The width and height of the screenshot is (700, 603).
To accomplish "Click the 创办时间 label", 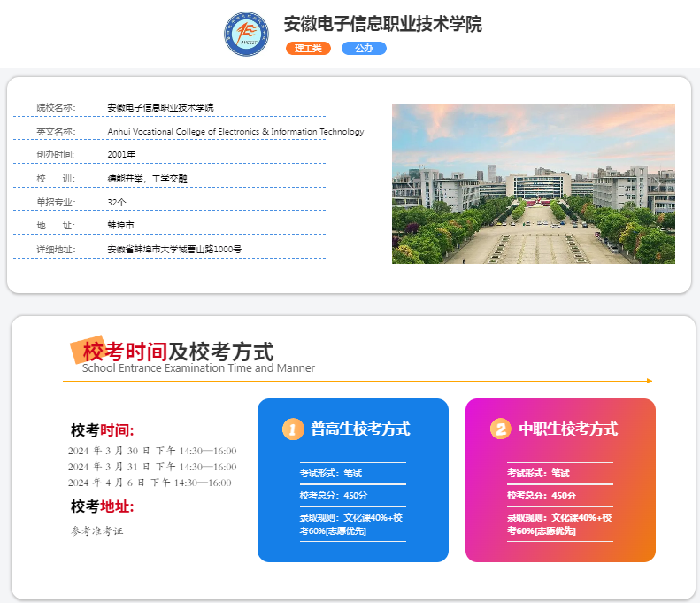I will pos(56,155).
